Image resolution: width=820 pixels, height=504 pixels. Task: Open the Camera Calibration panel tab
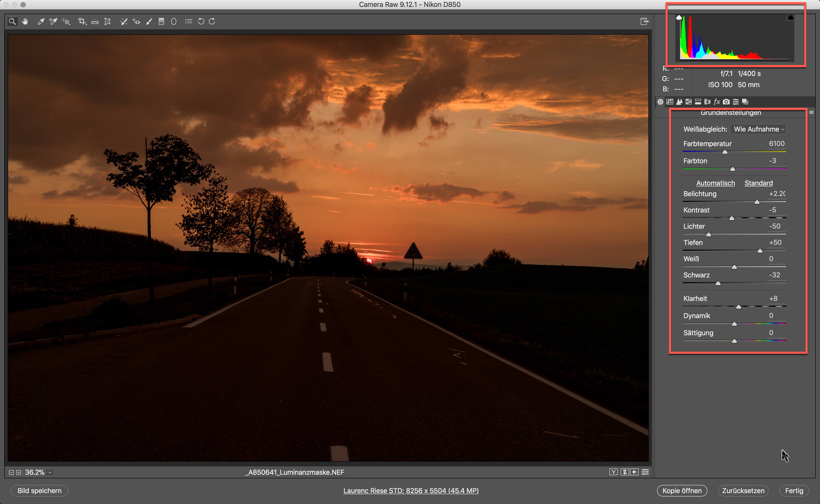[x=726, y=102]
